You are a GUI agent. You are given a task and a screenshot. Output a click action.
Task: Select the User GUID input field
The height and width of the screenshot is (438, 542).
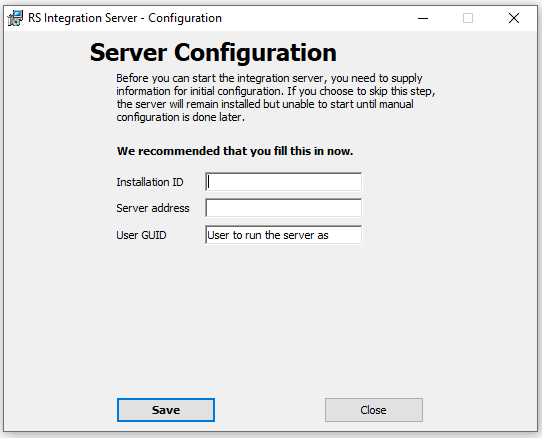tap(283, 235)
